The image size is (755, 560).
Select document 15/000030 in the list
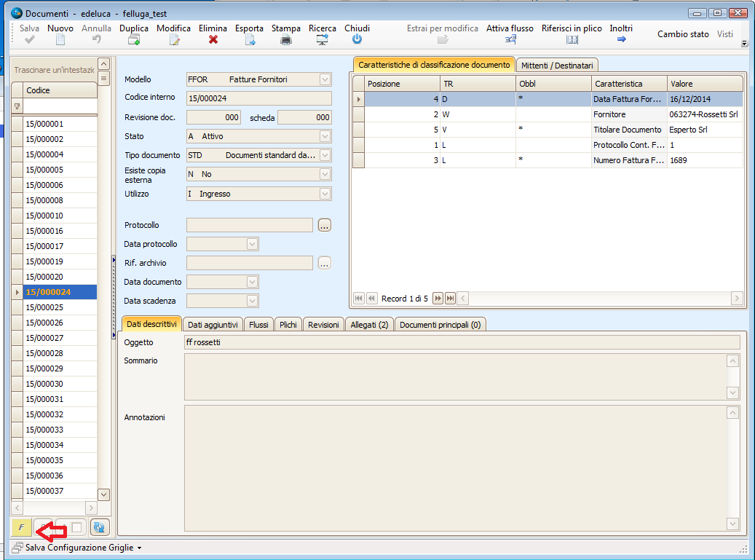click(x=44, y=384)
